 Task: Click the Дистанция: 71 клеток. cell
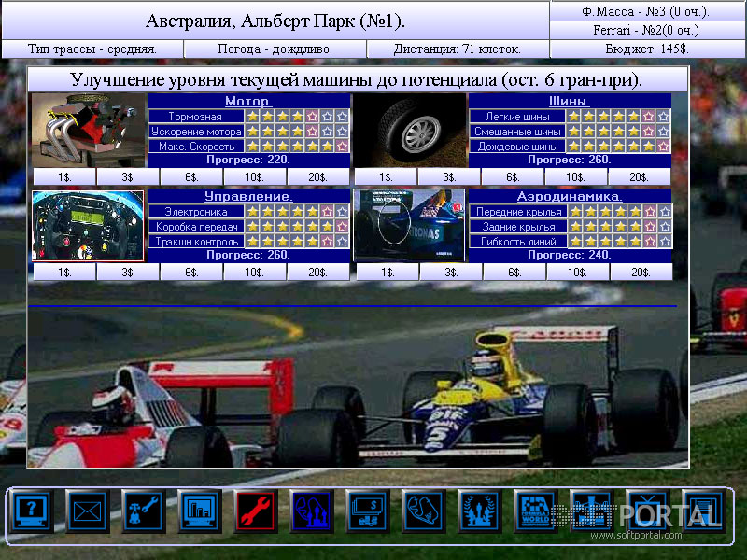pyautogui.click(x=458, y=49)
